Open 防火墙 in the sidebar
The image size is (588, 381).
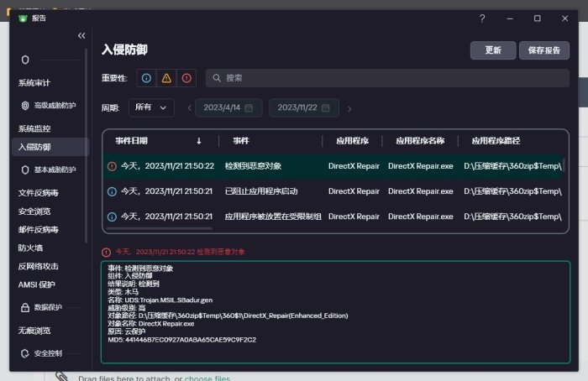pos(30,248)
